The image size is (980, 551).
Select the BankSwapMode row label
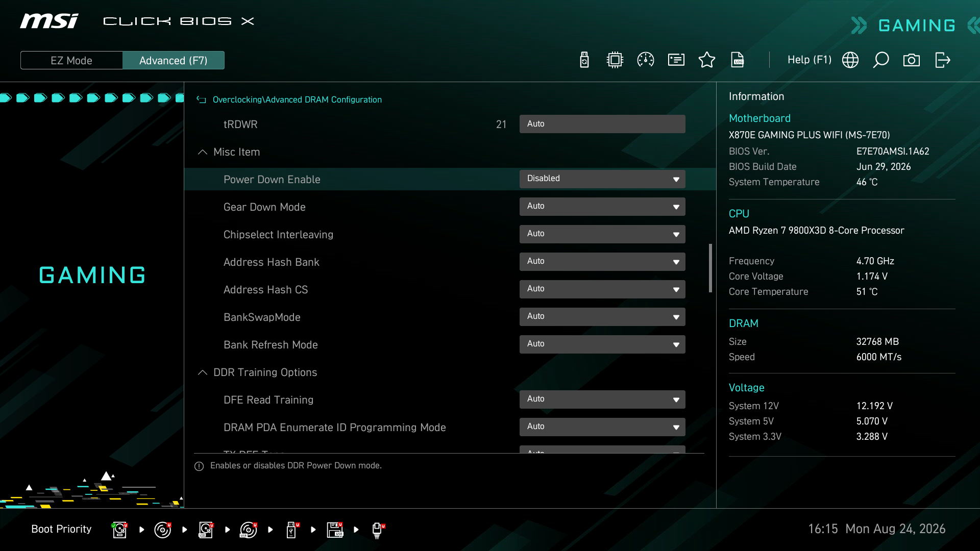pos(262,317)
